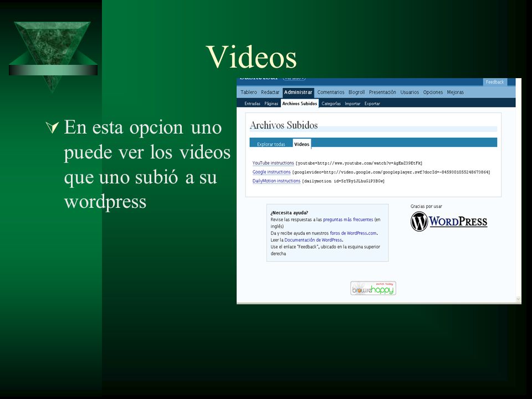Screen dimensions: 532x399
Task: Open the Importar submenu
Action: click(352, 104)
